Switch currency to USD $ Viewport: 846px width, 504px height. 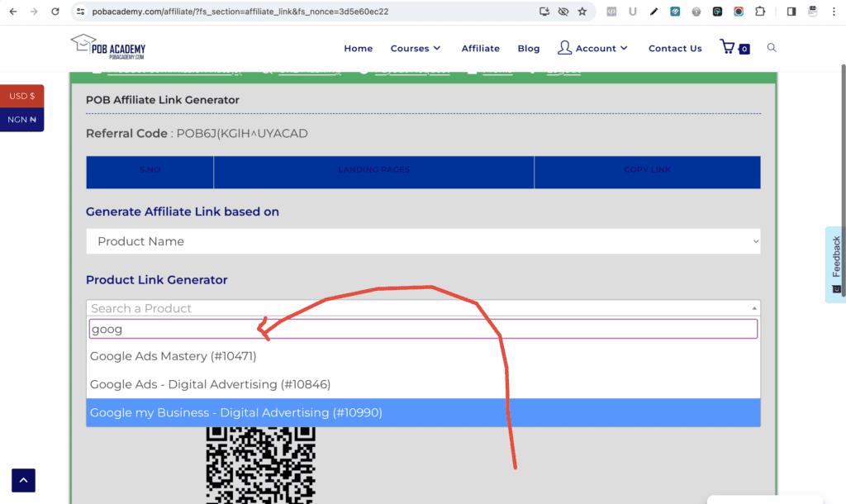pos(22,96)
